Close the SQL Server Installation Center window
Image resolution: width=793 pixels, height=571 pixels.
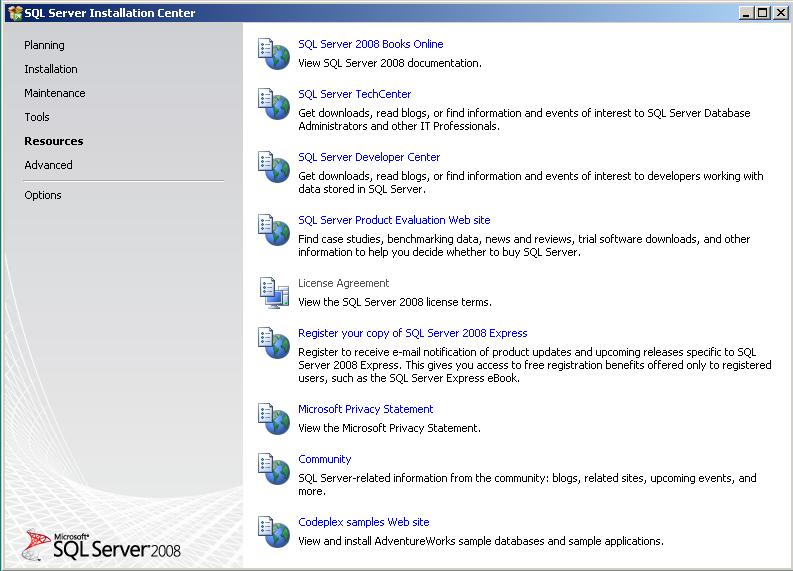tap(781, 13)
